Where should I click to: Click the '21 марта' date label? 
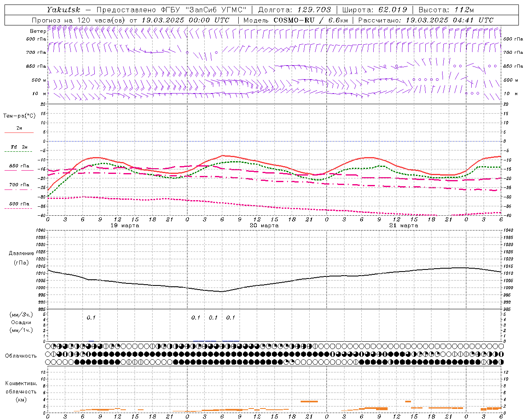pos(404,226)
